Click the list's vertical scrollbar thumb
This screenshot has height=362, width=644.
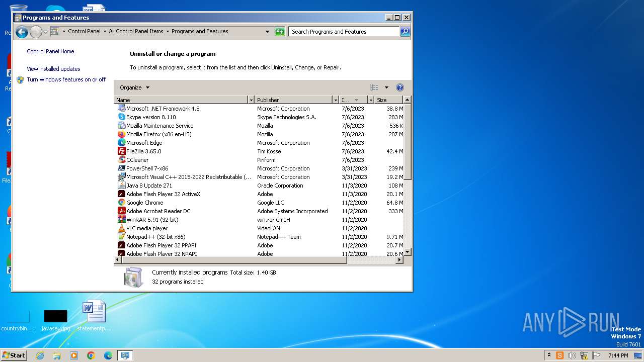tap(408, 141)
